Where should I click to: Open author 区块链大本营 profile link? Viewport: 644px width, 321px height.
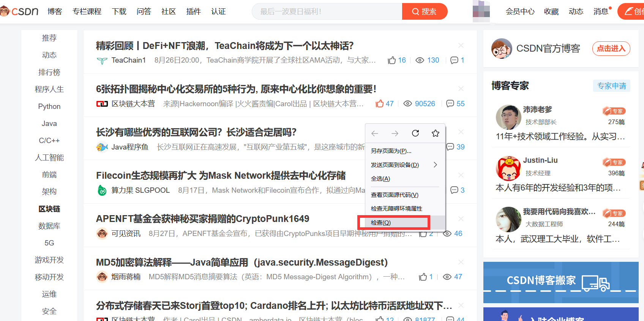(x=133, y=104)
